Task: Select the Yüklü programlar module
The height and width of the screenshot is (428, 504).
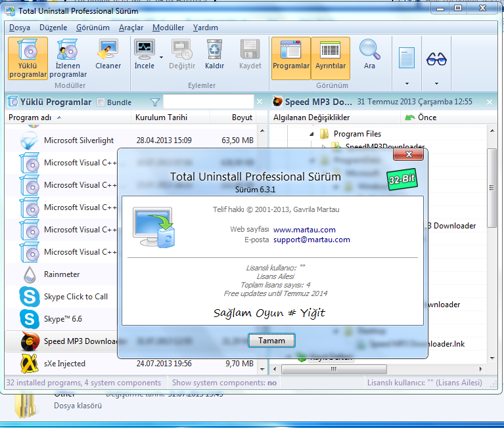Action: (x=28, y=58)
